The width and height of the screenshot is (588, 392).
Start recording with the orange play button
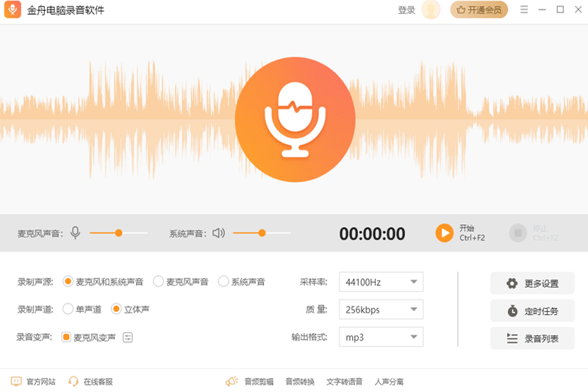coord(444,233)
